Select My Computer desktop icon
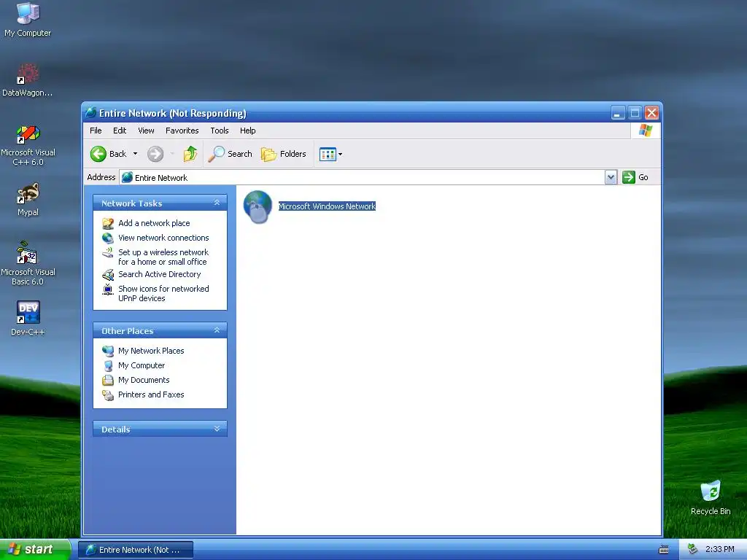Image resolution: width=747 pixels, height=560 pixels. click(28, 19)
